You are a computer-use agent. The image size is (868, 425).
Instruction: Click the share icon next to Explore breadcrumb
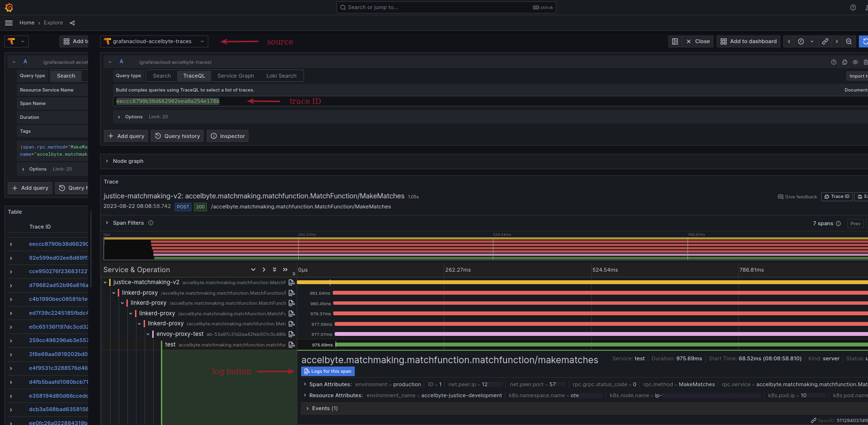pos(72,23)
